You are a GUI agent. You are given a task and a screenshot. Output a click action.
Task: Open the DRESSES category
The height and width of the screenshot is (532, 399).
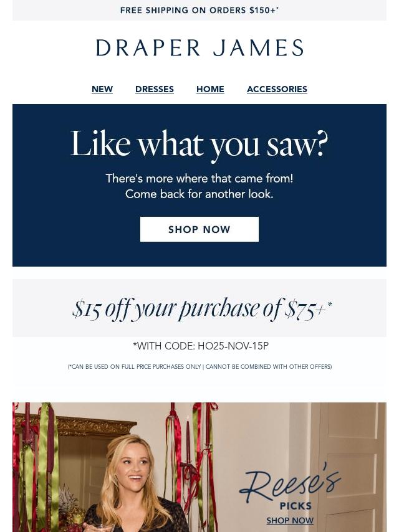pyautogui.click(x=155, y=89)
